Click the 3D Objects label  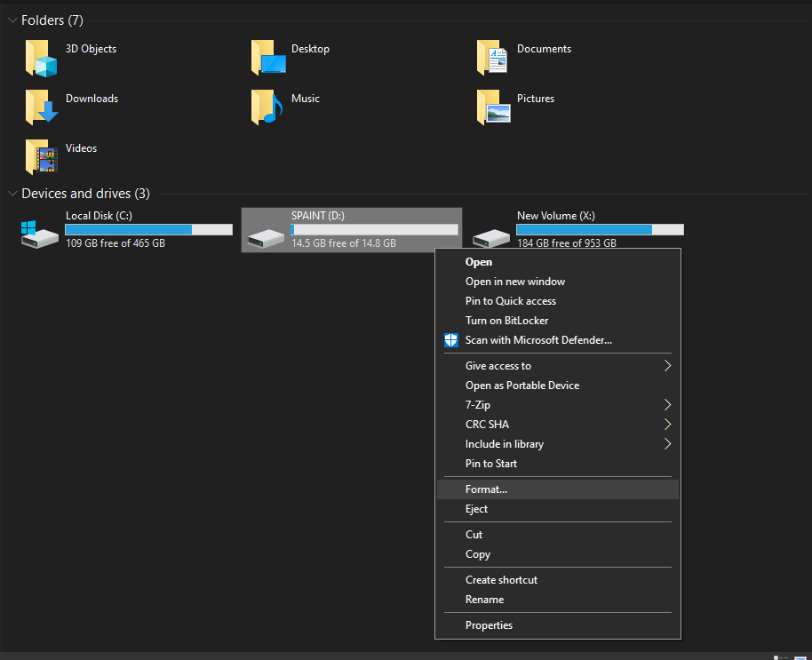[x=92, y=49]
